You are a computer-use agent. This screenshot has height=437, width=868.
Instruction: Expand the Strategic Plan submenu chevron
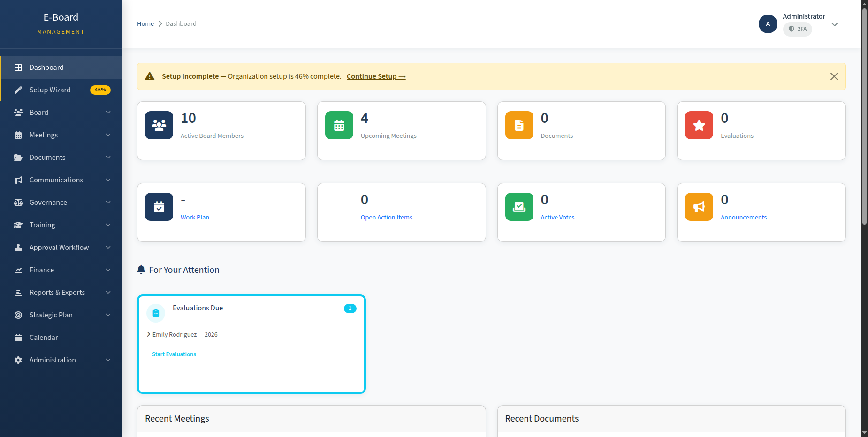(x=108, y=315)
